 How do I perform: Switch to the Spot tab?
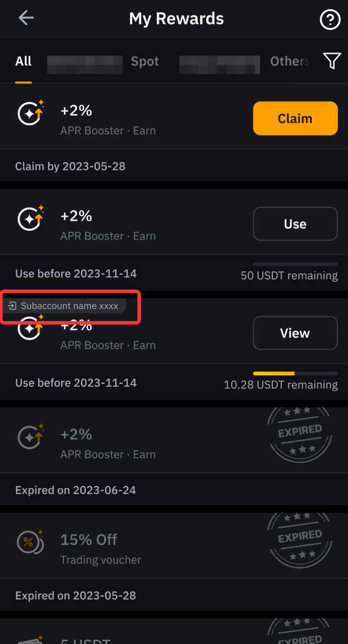click(145, 62)
